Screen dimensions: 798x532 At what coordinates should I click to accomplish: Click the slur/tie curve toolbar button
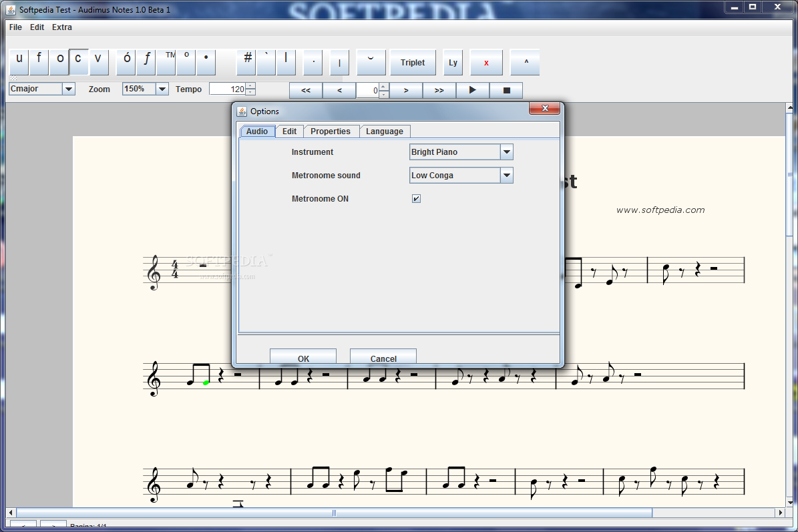[371, 63]
